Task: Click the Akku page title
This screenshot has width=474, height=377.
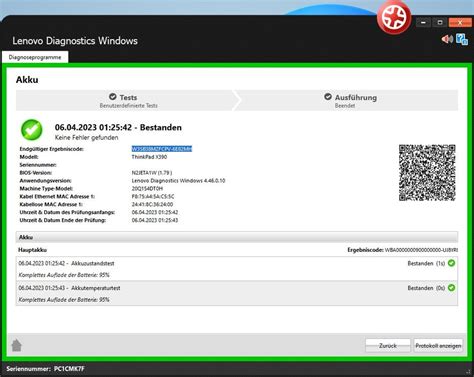Action: point(27,80)
